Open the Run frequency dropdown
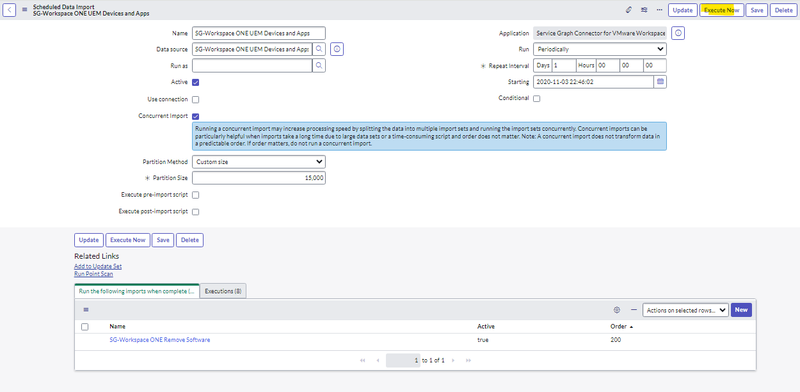This screenshot has height=392, width=800. tap(600, 49)
